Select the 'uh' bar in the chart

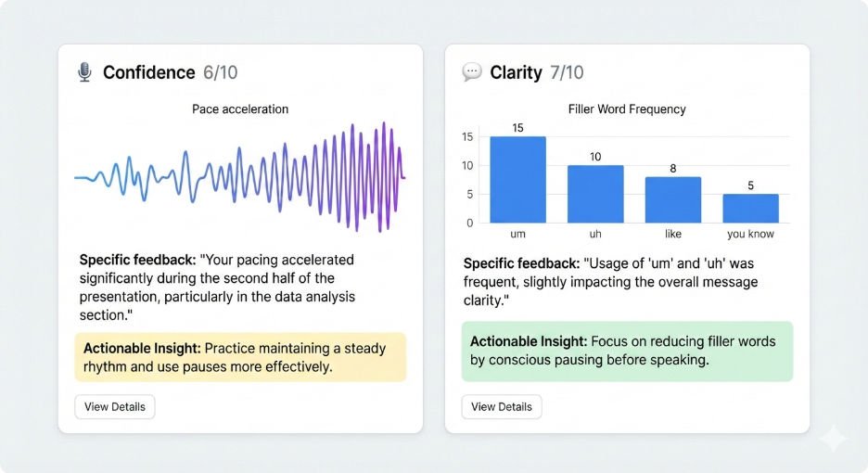(595, 194)
